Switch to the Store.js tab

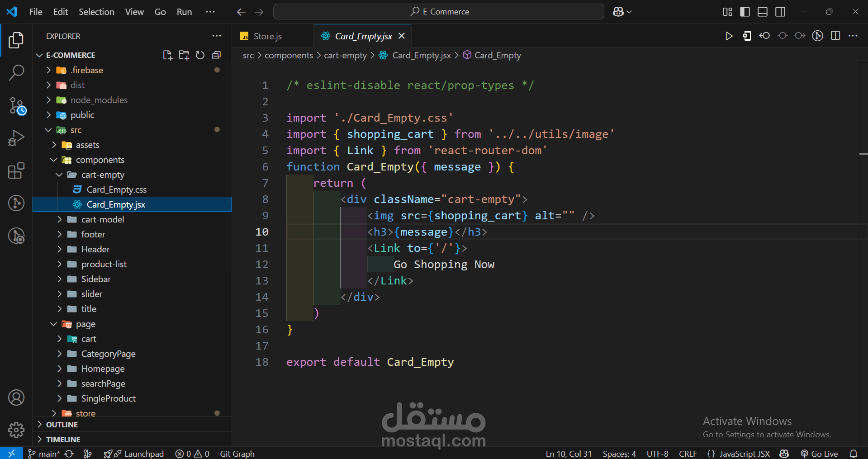(272, 36)
